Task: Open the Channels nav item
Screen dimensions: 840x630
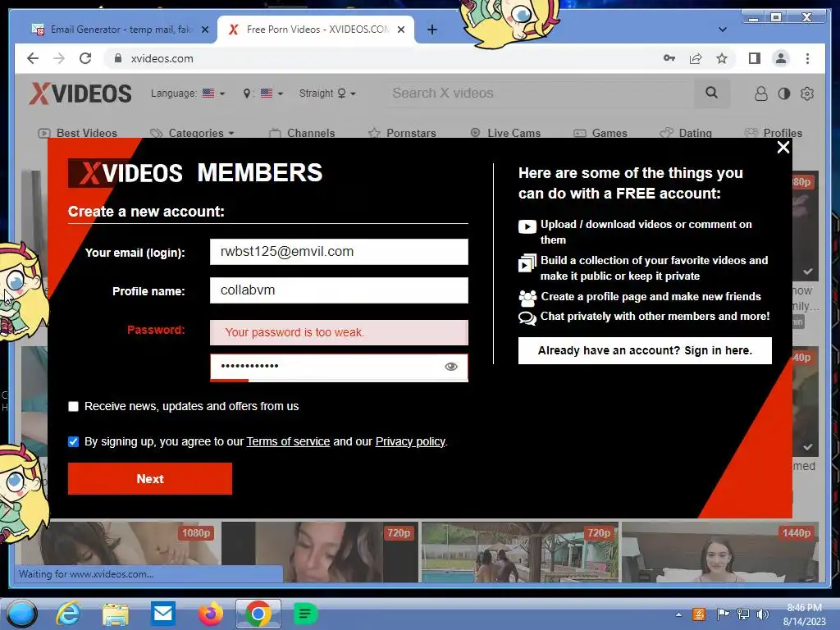Action: (x=302, y=133)
